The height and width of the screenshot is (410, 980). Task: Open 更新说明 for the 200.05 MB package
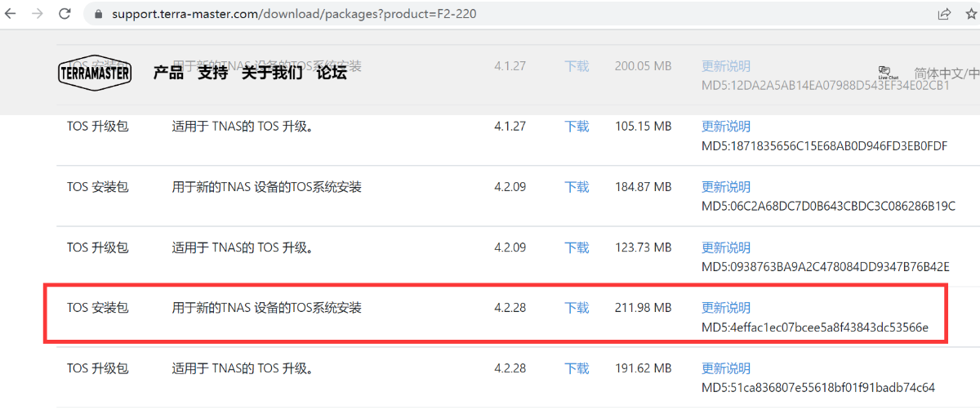(x=726, y=66)
